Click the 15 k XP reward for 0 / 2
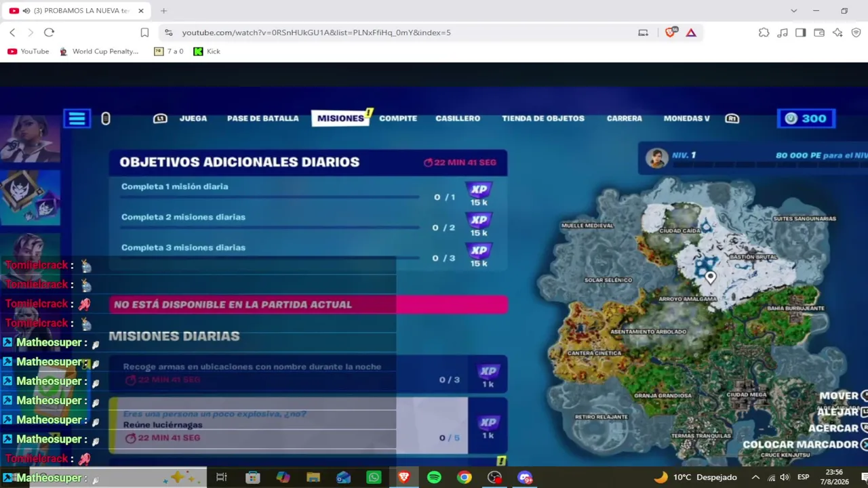Viewport: 868px width, 488px height. [479, 224]
